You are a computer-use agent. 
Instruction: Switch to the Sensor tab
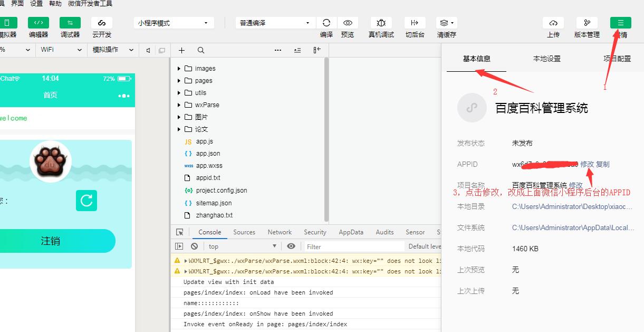coord(415,232)
